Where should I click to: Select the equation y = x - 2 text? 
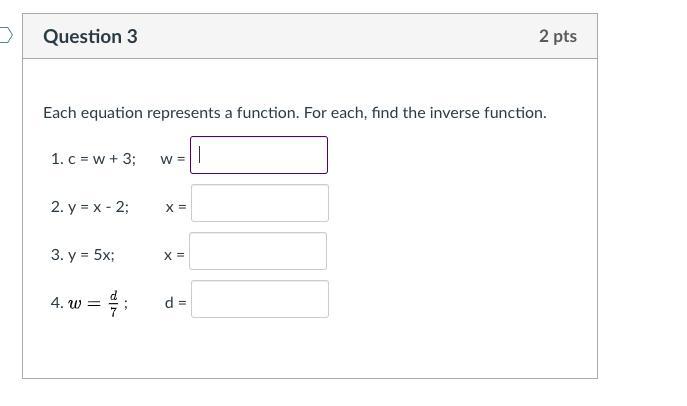pos(98,206)
